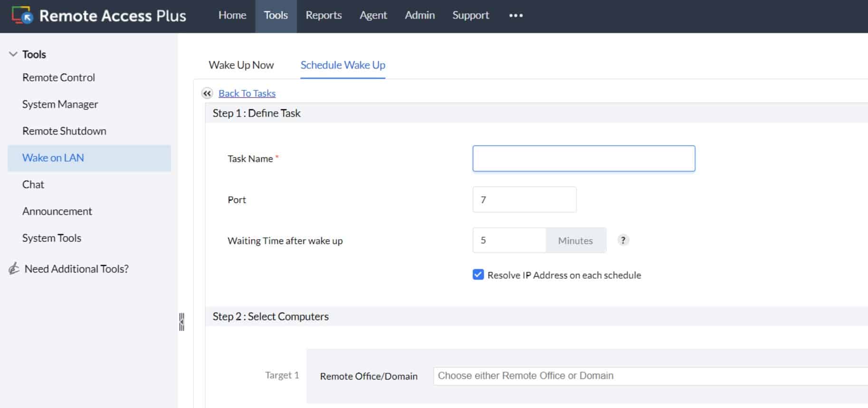The height and width of the screenshot is (408, 868).
Task: Open the Waiting Time help question mark
Action: pos(623,240)
